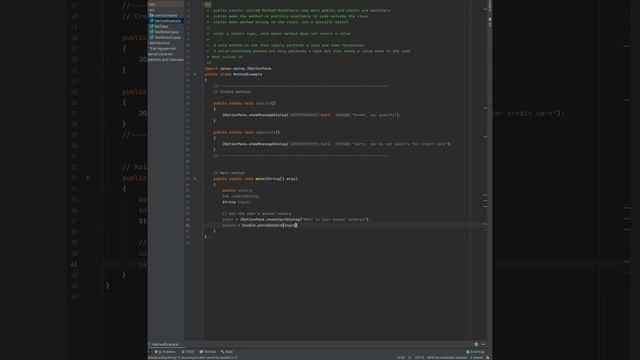
Task: Click the noQualify() method signature
Action: pyautogui.click(x=246, y=132)
